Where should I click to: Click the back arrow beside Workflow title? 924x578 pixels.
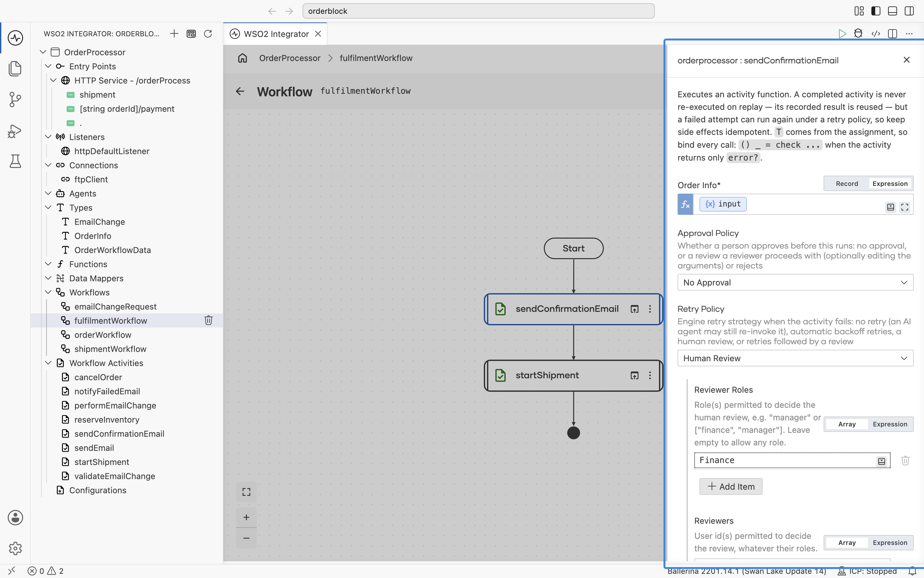point(240,91)
